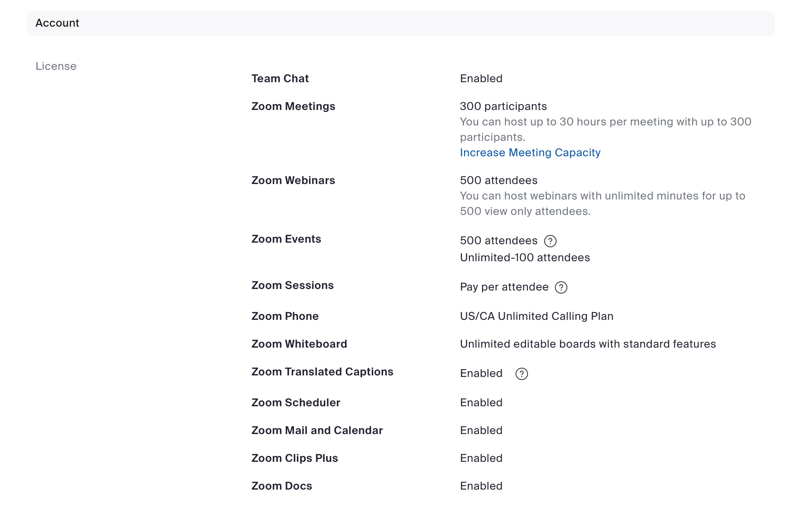Select the Team Chat label

pyautogui.click(x=280, y=79)
